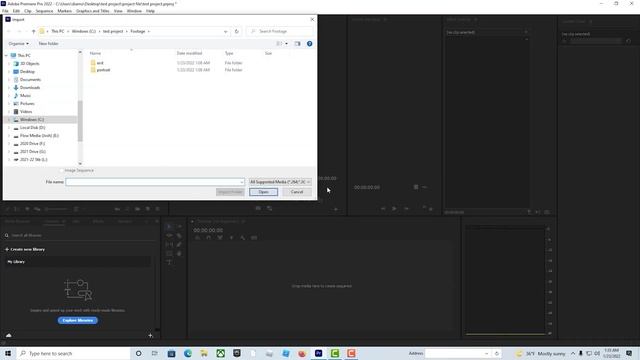The height and width of the screenshot is (360, 640).
Task: Select 2021 Drive (G:) in the tree
Action: 33,152
